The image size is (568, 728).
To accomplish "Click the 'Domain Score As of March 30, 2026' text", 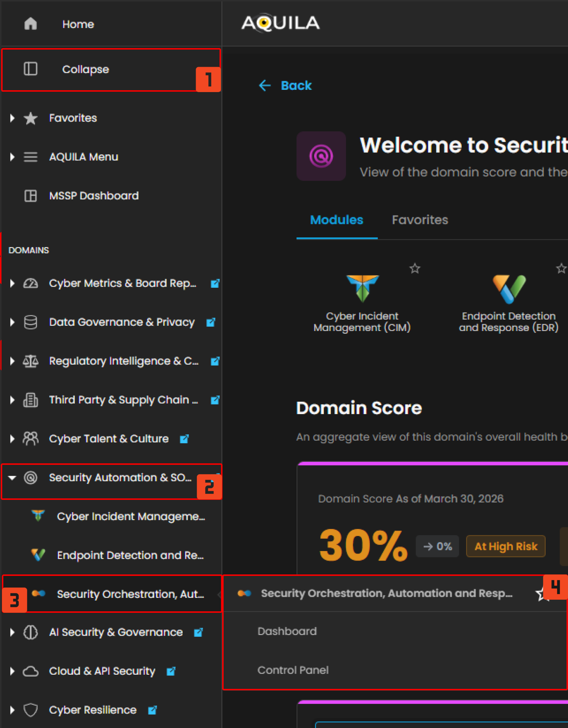I will (411, 498).
